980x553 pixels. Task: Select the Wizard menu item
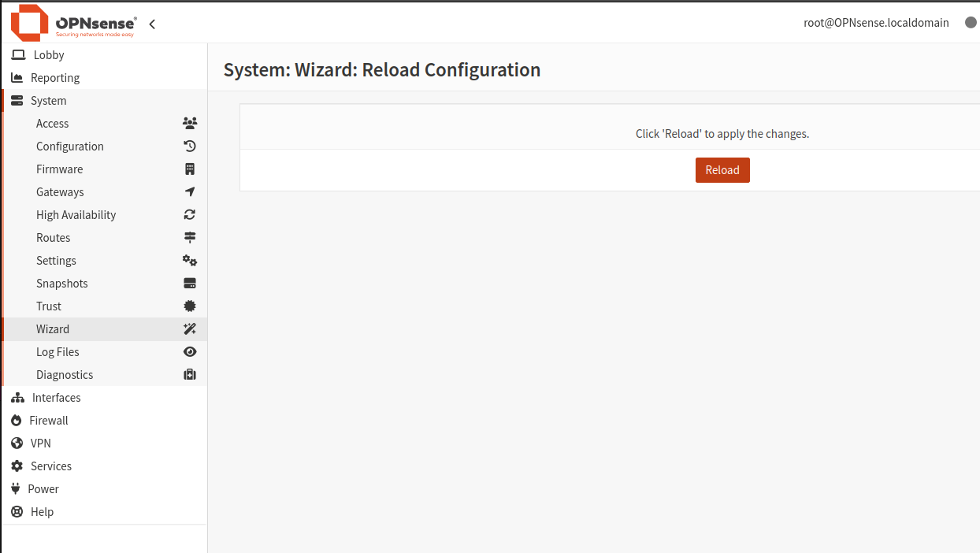tap(106, 329)
